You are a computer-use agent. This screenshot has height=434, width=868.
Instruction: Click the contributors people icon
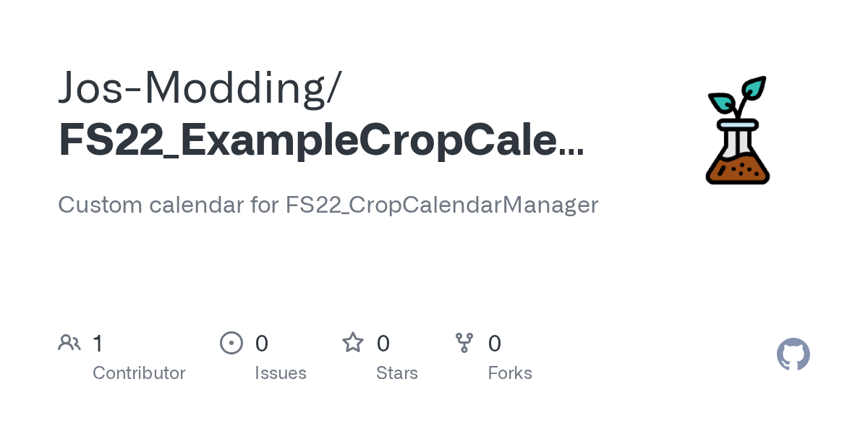click(69, 342)
